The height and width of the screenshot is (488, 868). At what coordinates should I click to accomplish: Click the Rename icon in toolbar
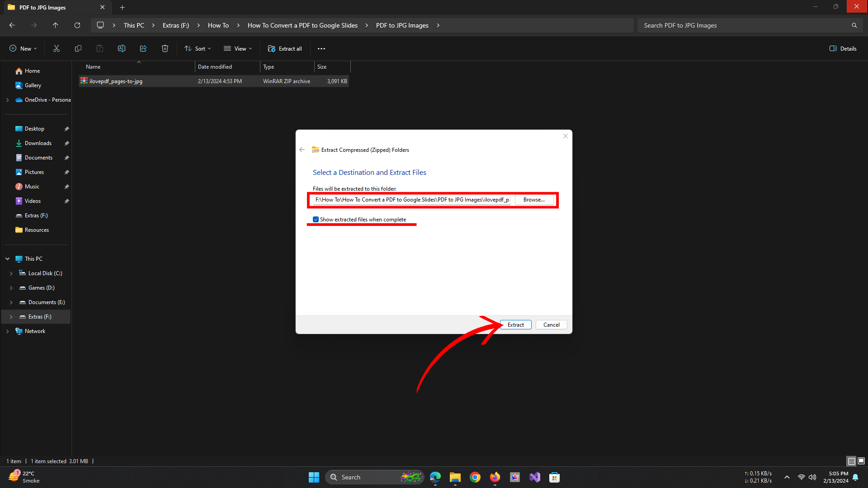(x=122, y=49)
